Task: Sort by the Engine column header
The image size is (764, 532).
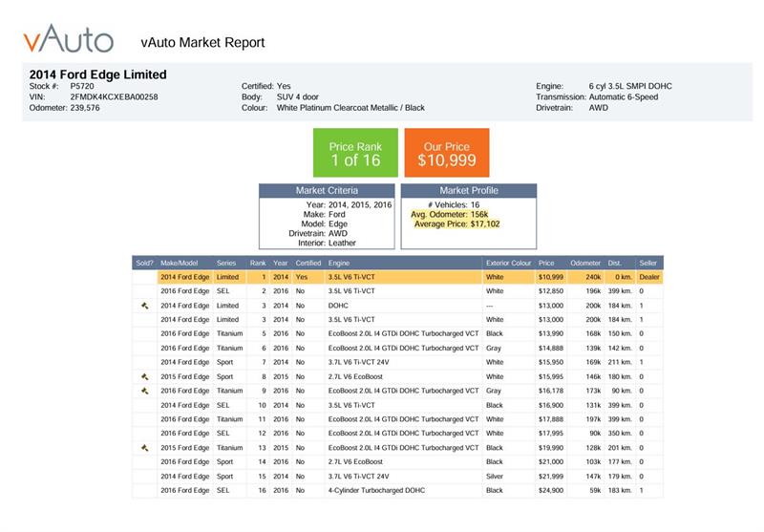Action: point(339,263)
